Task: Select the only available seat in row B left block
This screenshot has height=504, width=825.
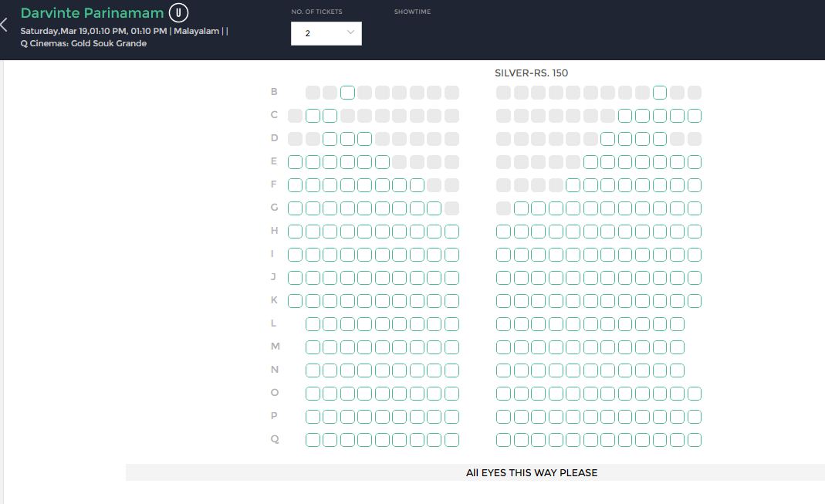Action: pos(347,93)
